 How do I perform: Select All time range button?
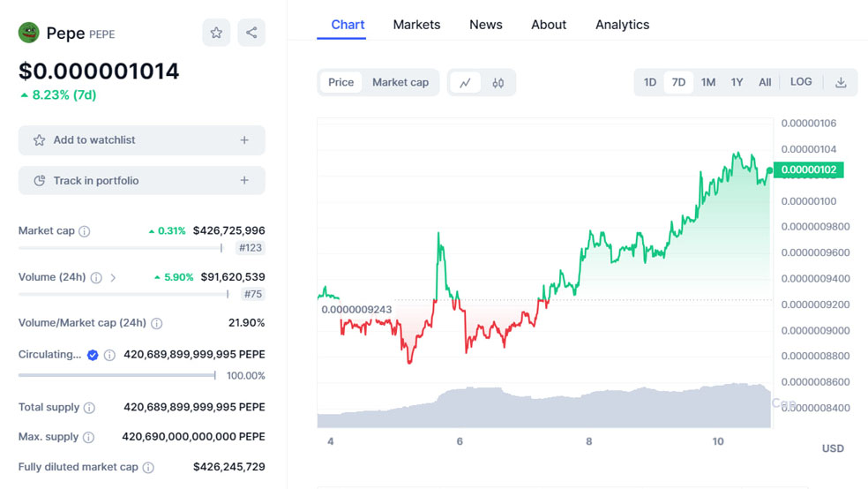pos(765,82)
